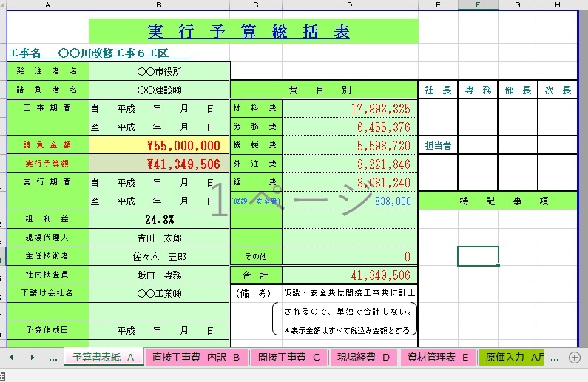Switch to the 間接工事費 C sheet tab
Screen dimensions: 588x382
click(x=288, y=358)
